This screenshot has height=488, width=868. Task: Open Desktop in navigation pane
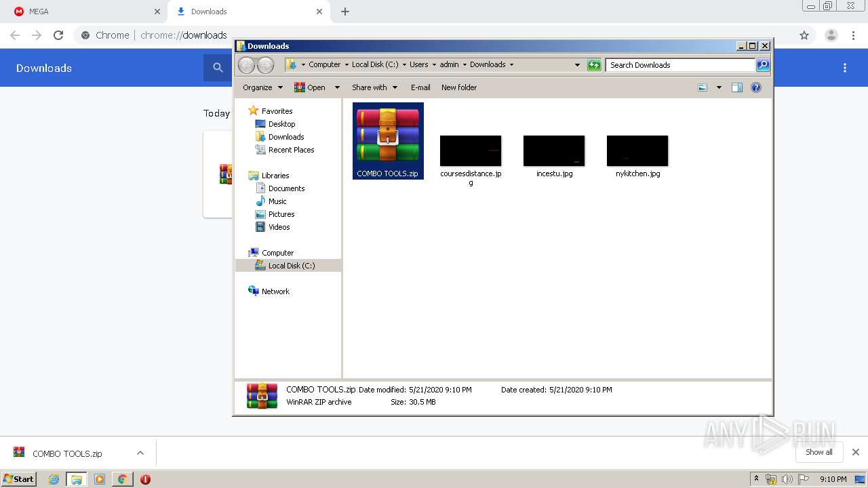(281, 124)
